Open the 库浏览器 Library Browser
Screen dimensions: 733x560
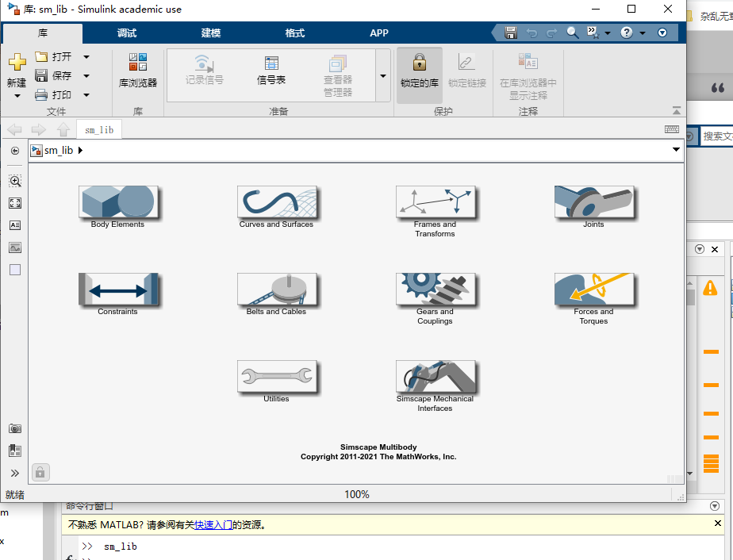(138, 71)
